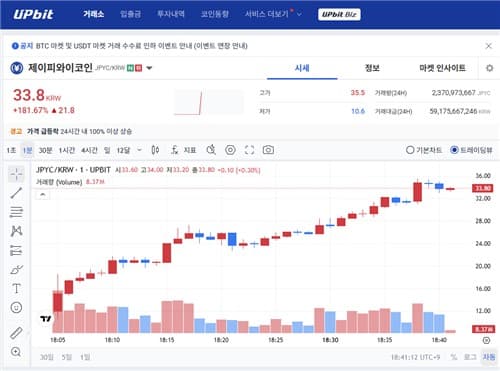Set the chart range to 1일
The width and height of the screenshot is (500, 371).
pos(85,357)
